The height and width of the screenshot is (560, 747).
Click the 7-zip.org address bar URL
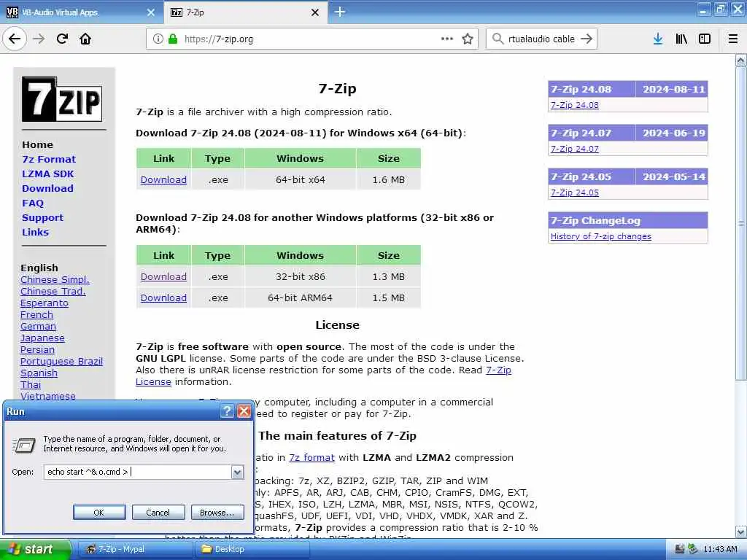[x=219, y=39]
